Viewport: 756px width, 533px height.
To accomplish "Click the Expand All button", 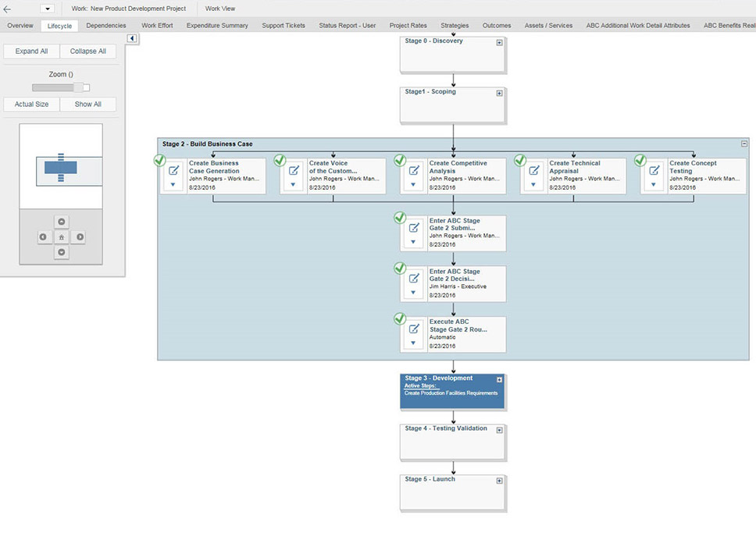I will click(x=32, y=51).
